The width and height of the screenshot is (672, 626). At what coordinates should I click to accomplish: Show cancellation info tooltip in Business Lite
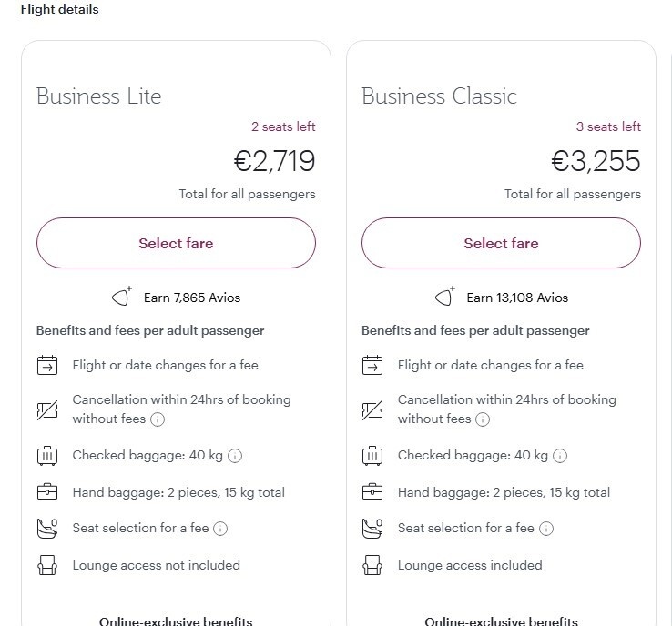click(x=158, y=419)
